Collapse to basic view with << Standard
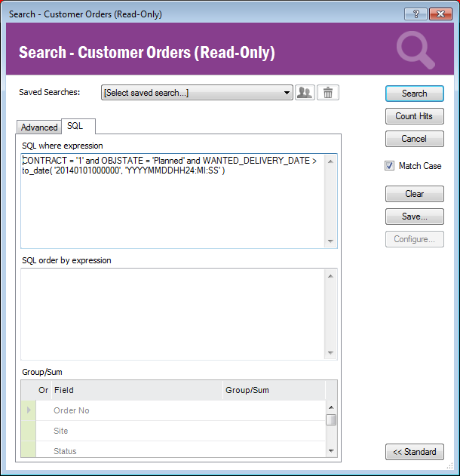Screen dimensions: 460x476 [x=414, y=452]
